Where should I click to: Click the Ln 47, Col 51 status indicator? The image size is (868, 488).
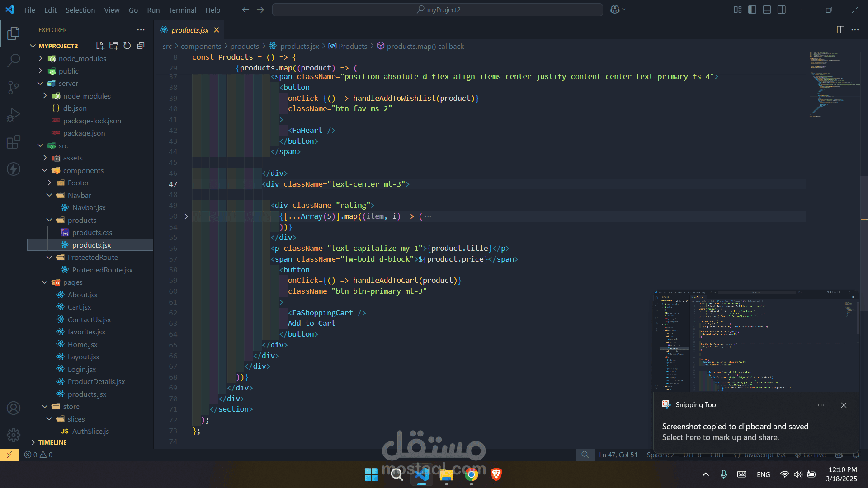click(x=618, y=455)
